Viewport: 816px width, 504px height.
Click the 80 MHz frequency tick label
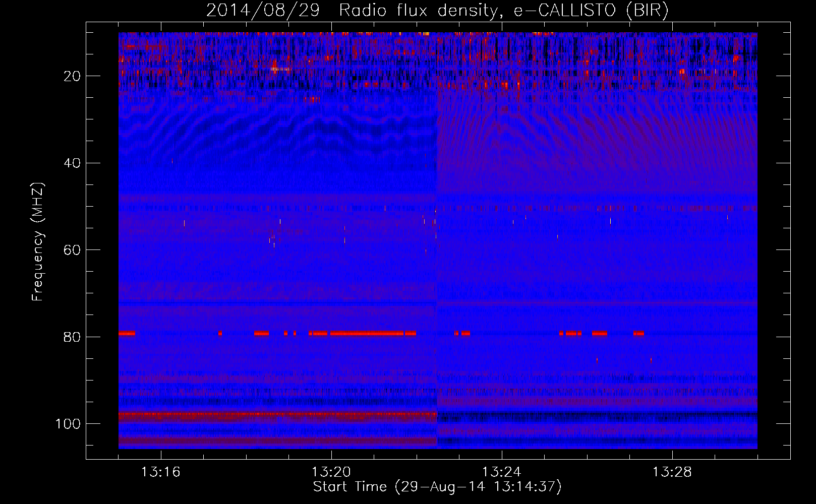pos(72,337)
